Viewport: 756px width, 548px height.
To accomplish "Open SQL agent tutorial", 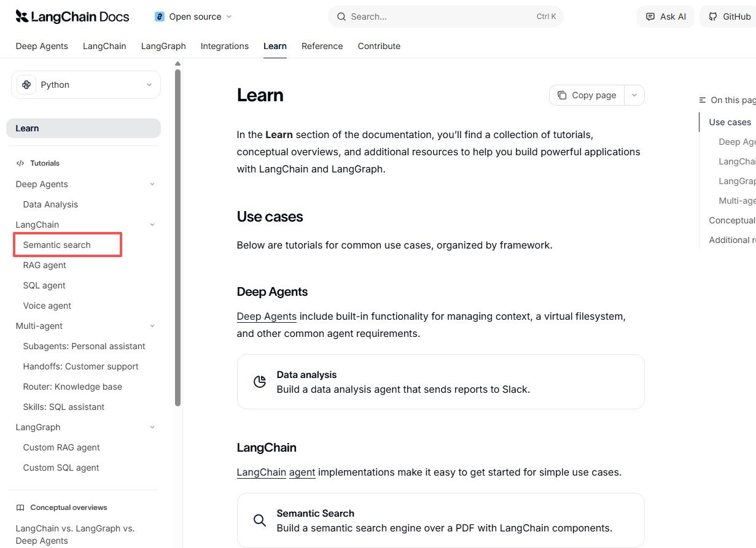I will pos(44,285).
